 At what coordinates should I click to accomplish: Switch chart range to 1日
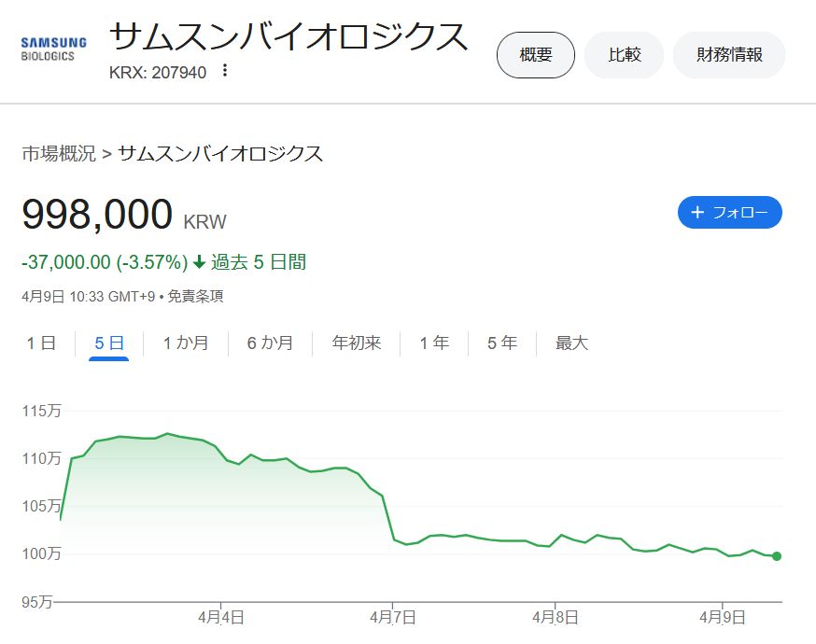(x=41, y=343)
